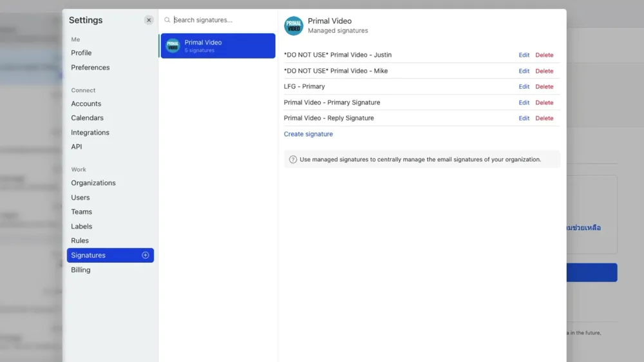
Task: Edit *DO NOT USE* Primal Video - Justin
Action: (x=524, y=55)
